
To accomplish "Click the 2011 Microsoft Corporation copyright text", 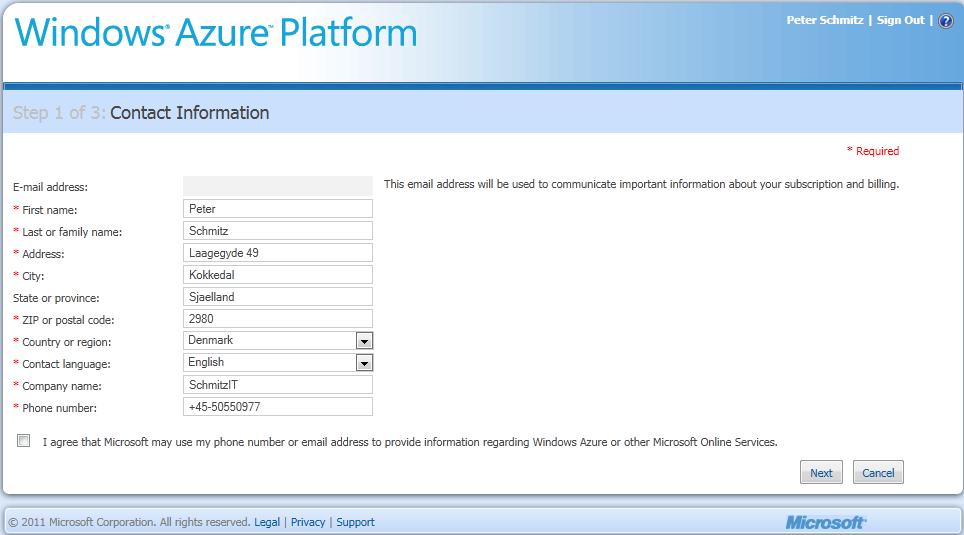I will tap(129, 522).
